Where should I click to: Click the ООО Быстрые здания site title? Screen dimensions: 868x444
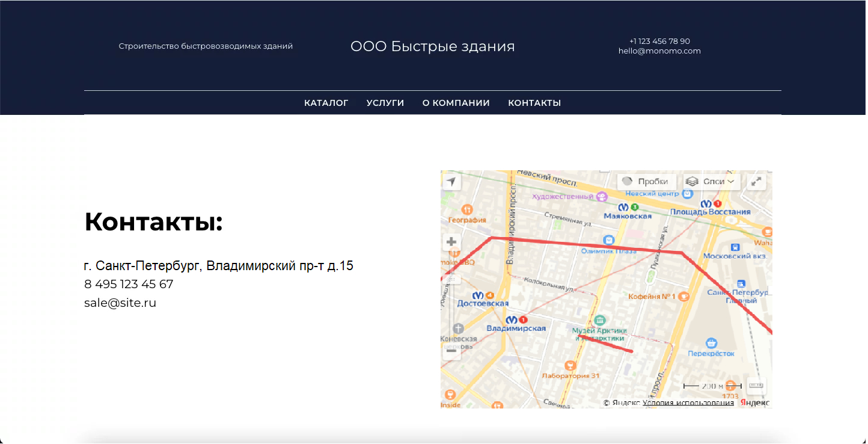433,46
